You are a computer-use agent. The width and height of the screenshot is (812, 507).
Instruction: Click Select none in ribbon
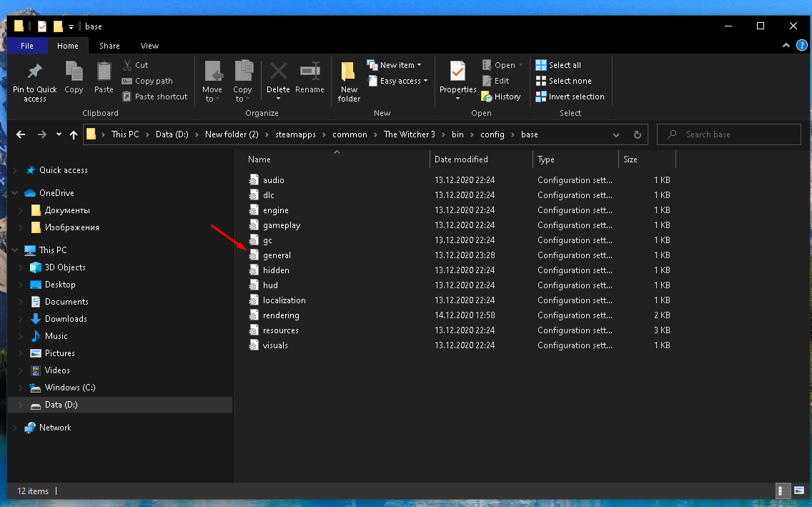pyautogui.click(x=563, y=81)
